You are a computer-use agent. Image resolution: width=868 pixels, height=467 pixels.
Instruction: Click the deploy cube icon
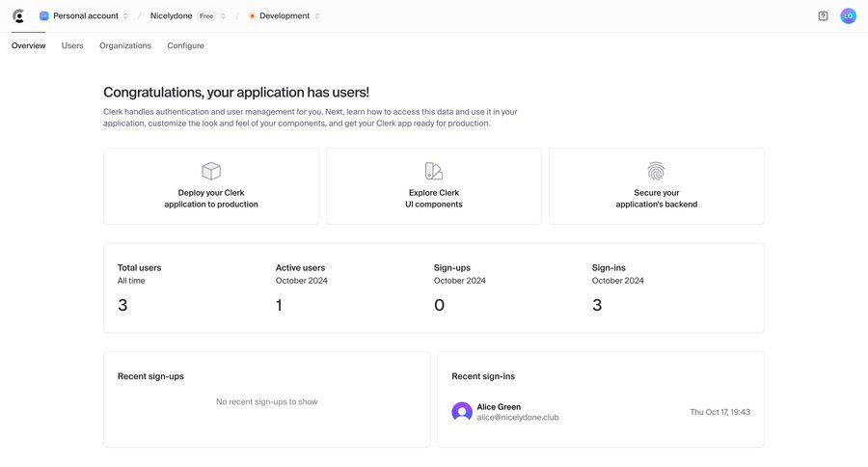click(x=211, y=171)
